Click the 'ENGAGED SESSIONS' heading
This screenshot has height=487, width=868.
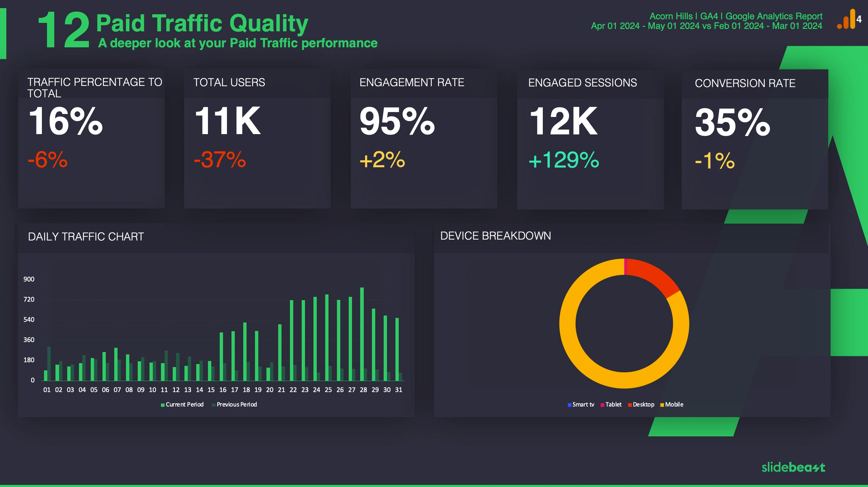[x=583, y=83]
